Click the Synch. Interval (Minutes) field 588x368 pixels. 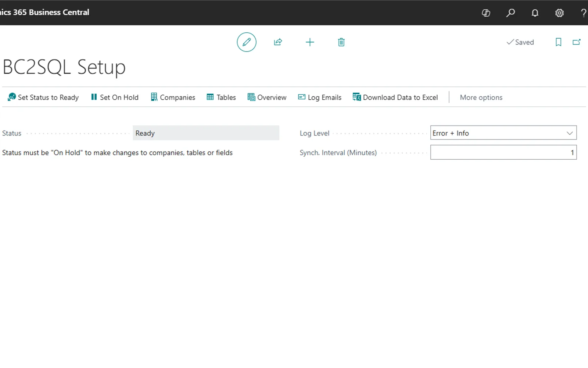(x=503, y=152)
